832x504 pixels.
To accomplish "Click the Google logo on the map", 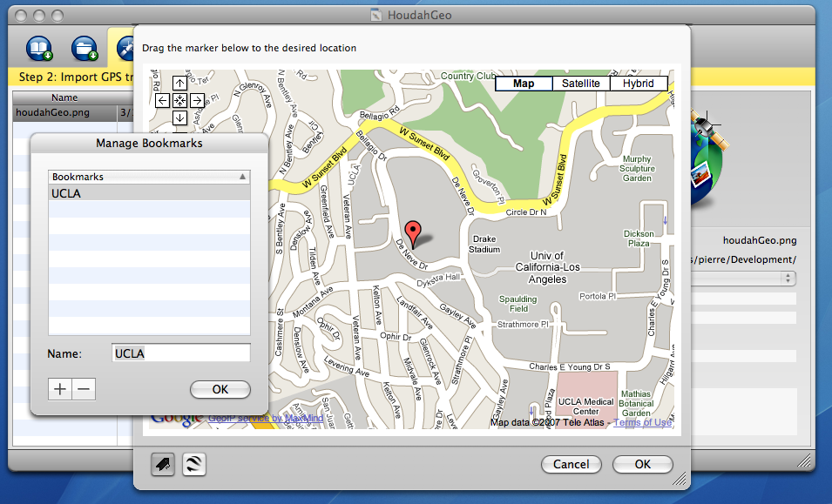I will 177,420.
